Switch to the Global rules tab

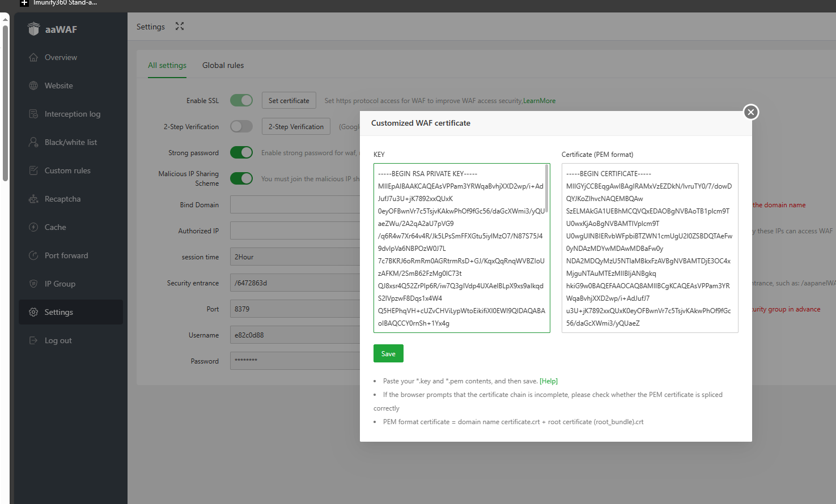tap(223, 66)
